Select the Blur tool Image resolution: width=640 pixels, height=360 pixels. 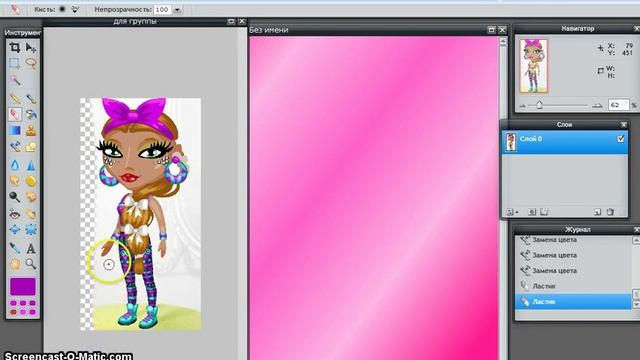pos(15,165)
